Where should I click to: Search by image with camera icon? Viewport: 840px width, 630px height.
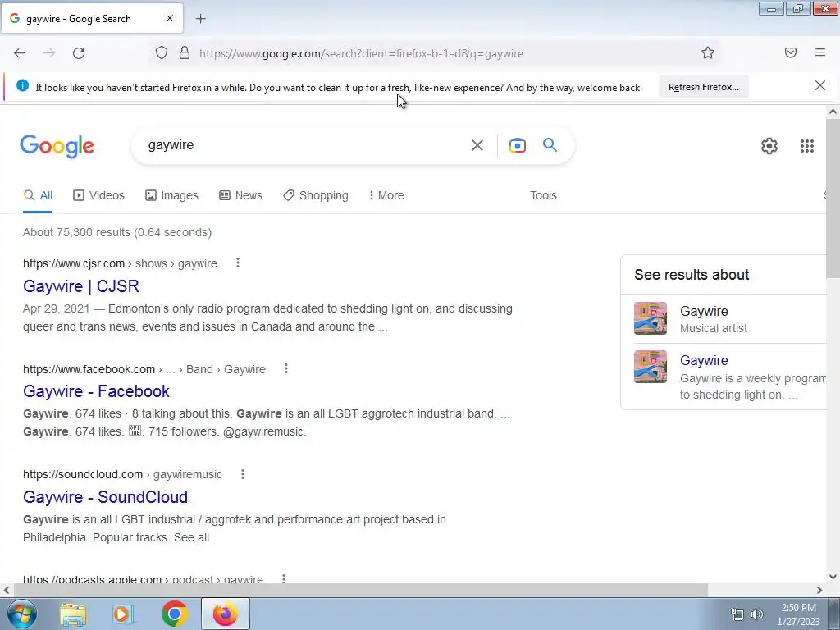coord(517,145)
